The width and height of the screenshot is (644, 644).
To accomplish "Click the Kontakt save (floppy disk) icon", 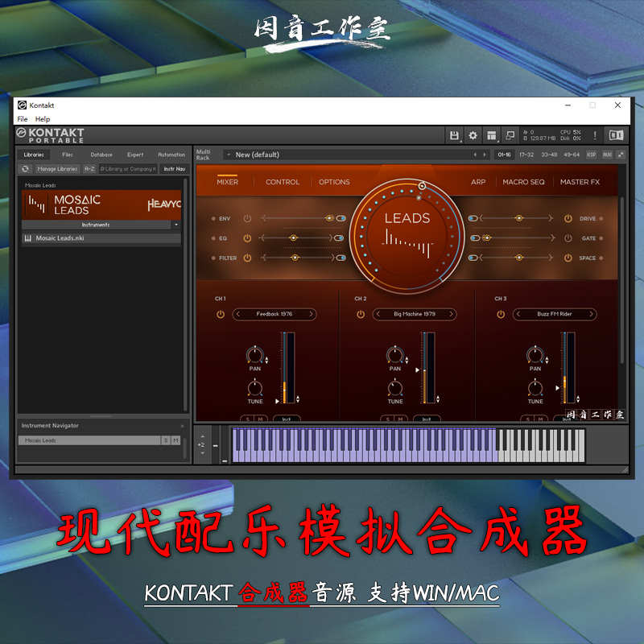I will point(454,135).
